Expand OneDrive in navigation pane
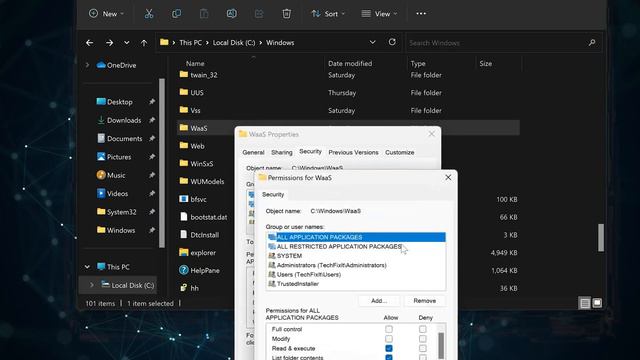640x360 pixels. coord(87,65)
